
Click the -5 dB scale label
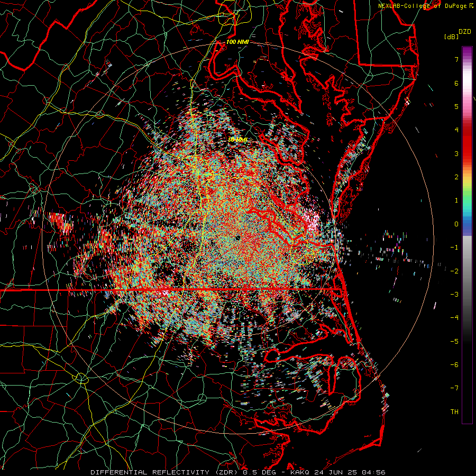(454, 341)
